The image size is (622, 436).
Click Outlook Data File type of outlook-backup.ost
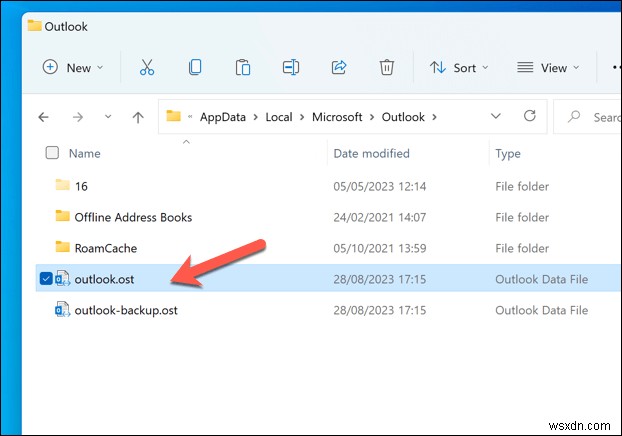click(541, 310)
